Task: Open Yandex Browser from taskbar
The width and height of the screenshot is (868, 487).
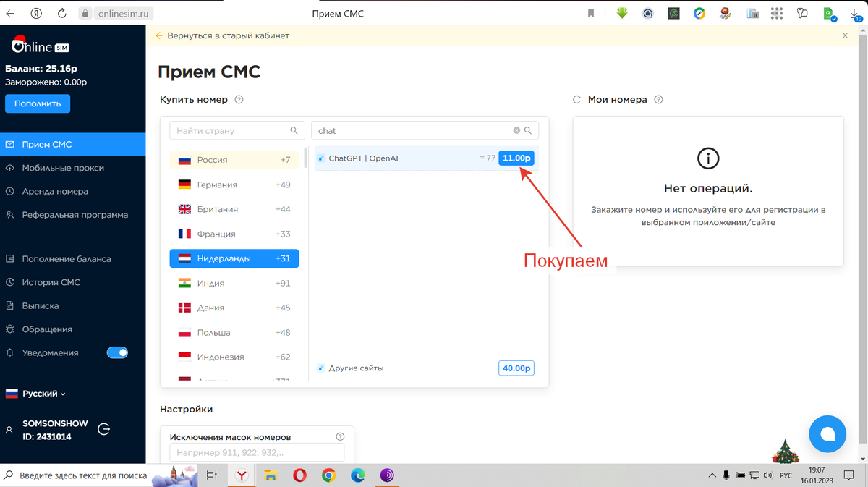Action: (241, 475)
